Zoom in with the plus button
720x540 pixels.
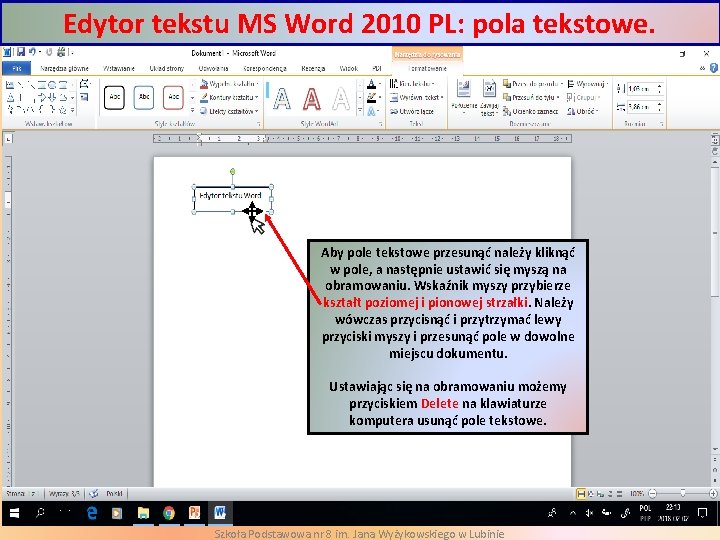click(713, 494)
